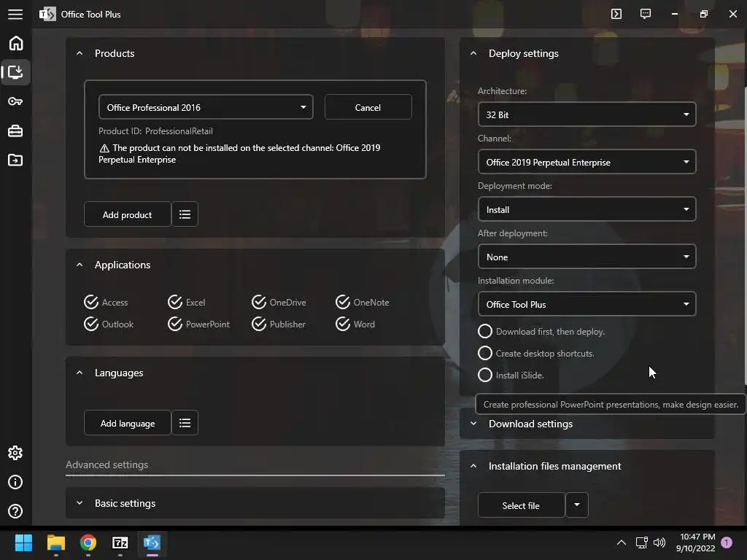The width and height of the screenshot is (747, 560).
Task: Uncheck the Publisher application
Action: tap(279, 324)
